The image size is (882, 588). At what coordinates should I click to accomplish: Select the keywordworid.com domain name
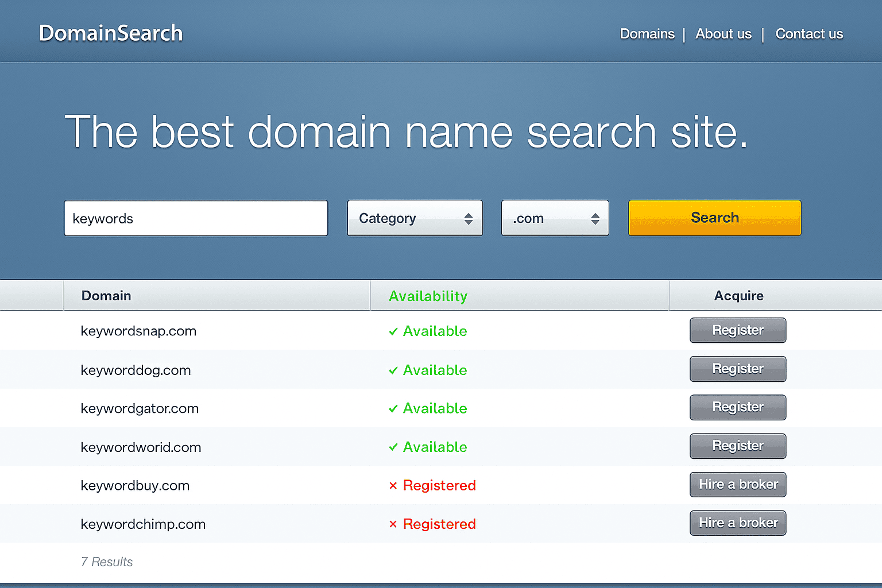141,447
